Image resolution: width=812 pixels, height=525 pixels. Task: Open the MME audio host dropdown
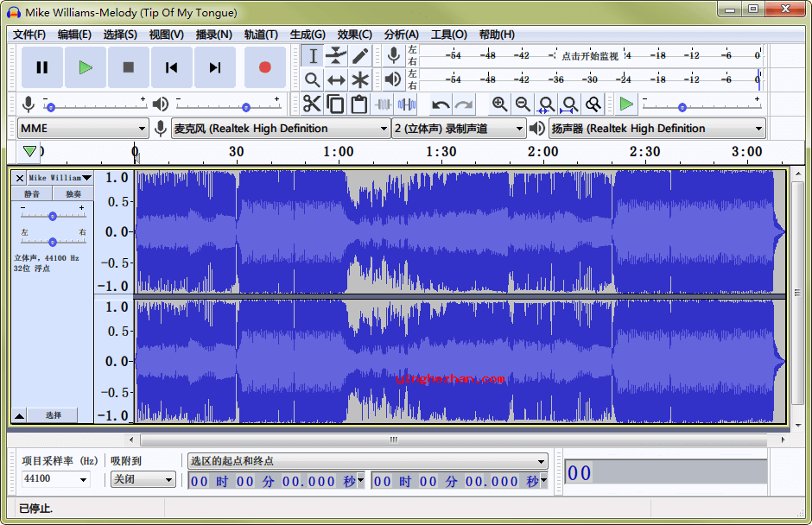[83, 129]
